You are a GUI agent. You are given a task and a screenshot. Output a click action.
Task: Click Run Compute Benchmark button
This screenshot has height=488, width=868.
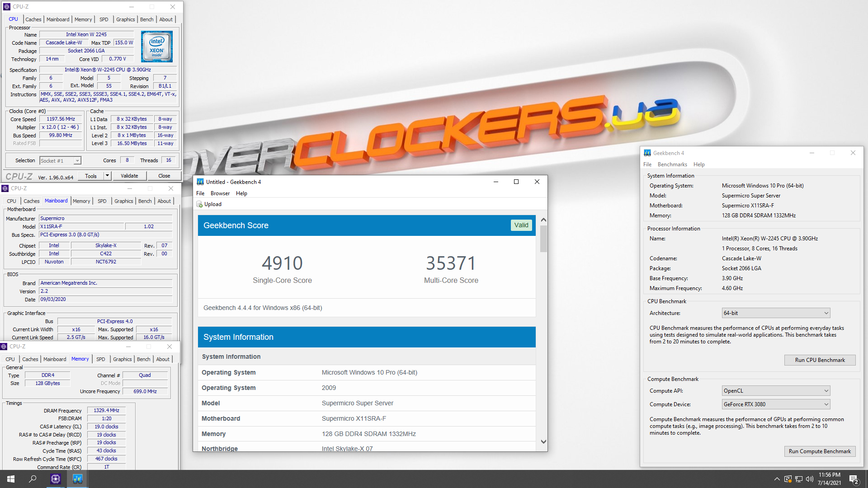(820, 451)
